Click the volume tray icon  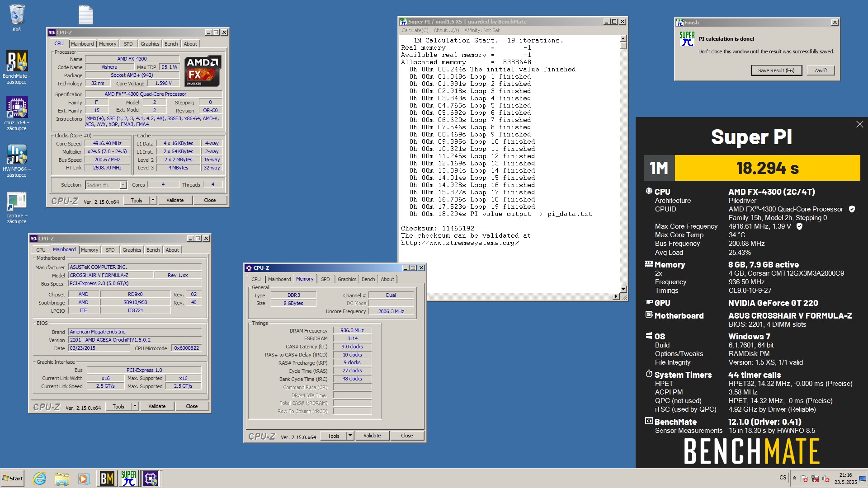[x=826, y=479]
